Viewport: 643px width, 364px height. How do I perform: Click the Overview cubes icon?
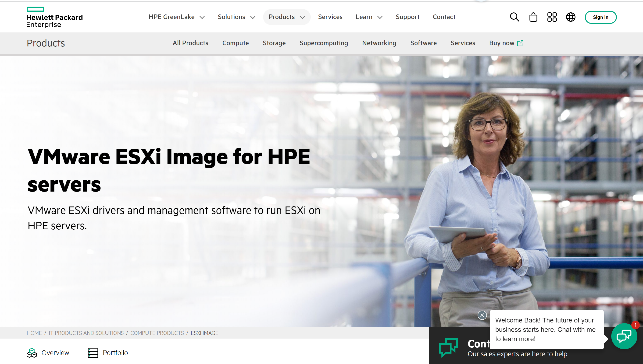32,353
